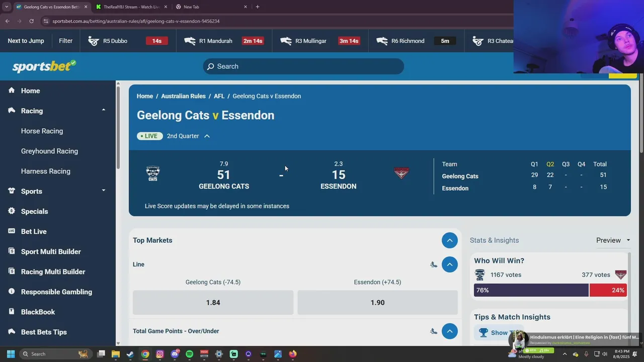644x362 pixels.
Task: Click the Sportsbet logo
Action: [x=44, y=66]
